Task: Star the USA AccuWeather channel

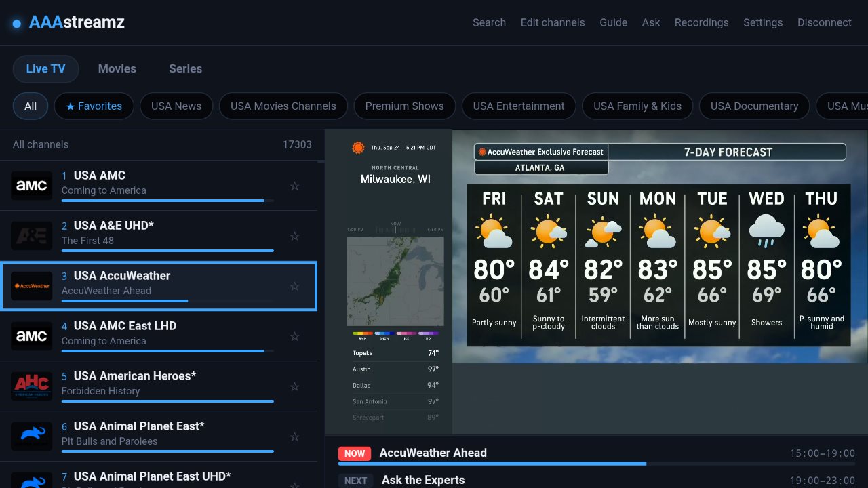Action: [x=294, y=286]
